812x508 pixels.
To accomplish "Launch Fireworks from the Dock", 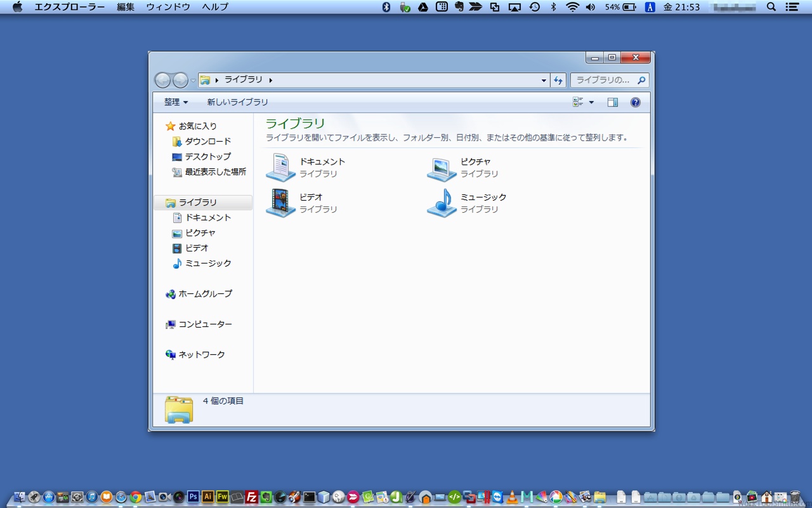I will click(223, 497).
